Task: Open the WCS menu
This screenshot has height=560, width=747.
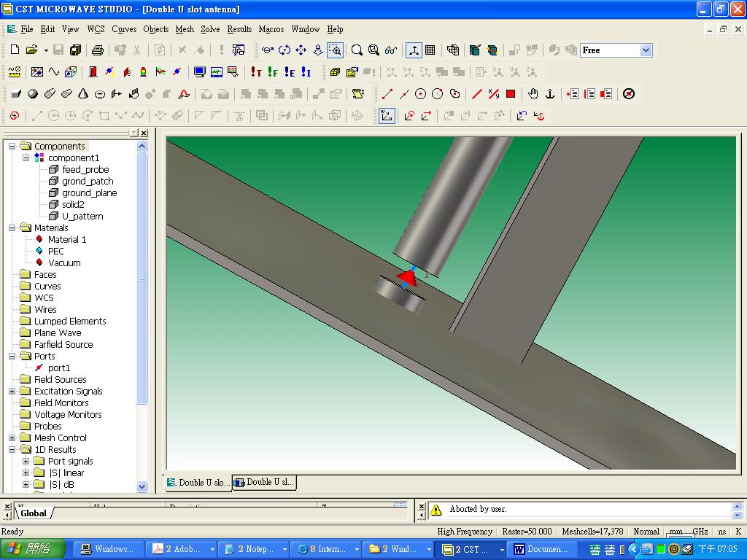Action: click(96, 29)
